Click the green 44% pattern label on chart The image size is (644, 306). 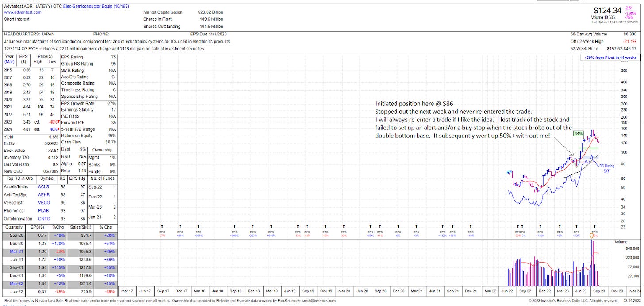578,133
